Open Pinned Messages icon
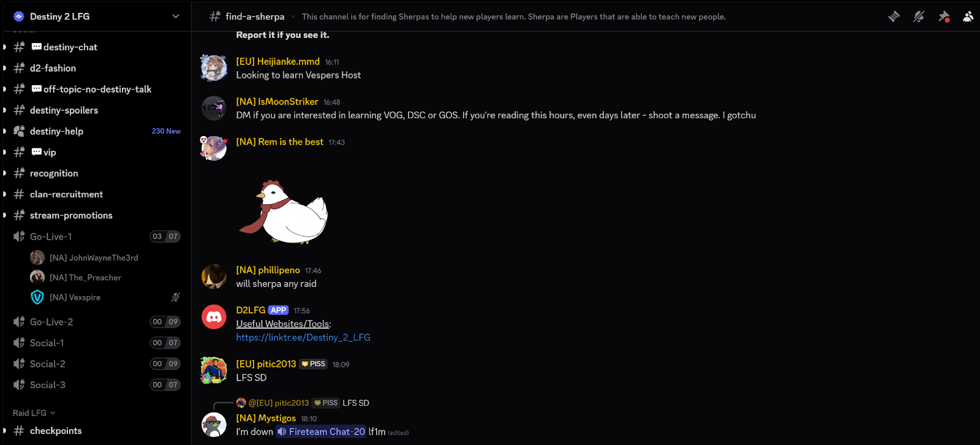This screenshot has height=445, width=980. point(944,17)
